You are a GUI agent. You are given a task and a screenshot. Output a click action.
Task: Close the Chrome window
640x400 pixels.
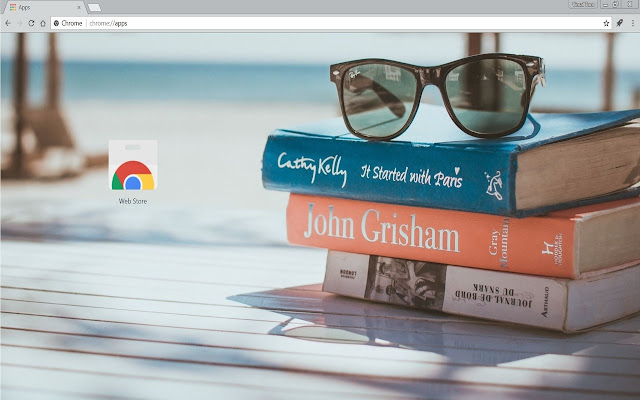(x=631, y=4)
